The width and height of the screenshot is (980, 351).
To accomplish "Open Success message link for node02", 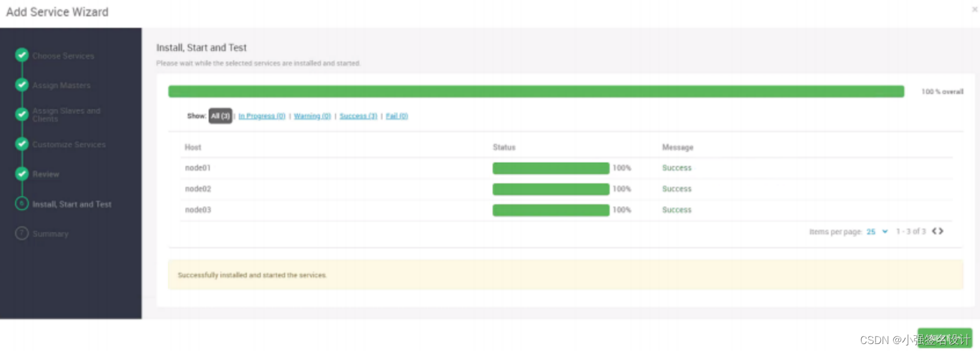I will pyautogui.click(x=677, y=189).
